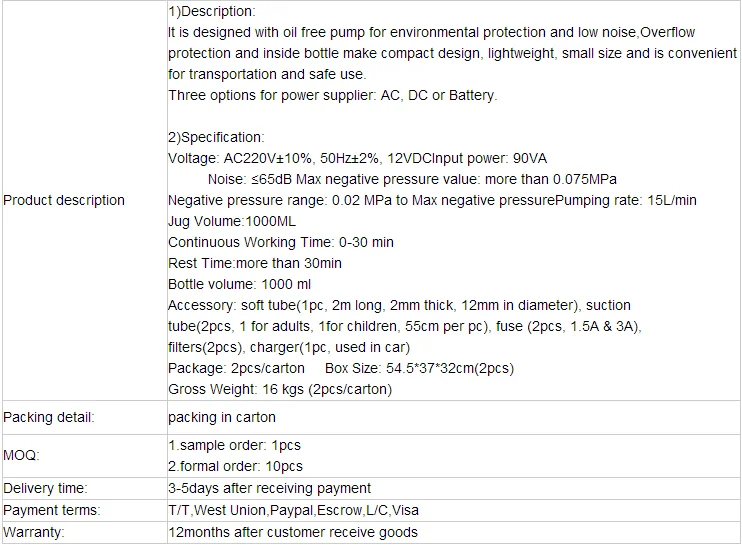Click the "2.formal order: 10pcs" line

pyautogui.click(x=235, y=466)
